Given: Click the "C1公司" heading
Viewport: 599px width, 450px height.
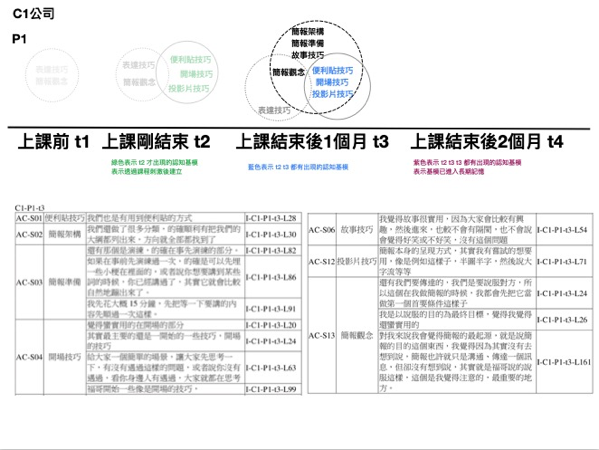Looking at the screenshot, I should (34, 14).
